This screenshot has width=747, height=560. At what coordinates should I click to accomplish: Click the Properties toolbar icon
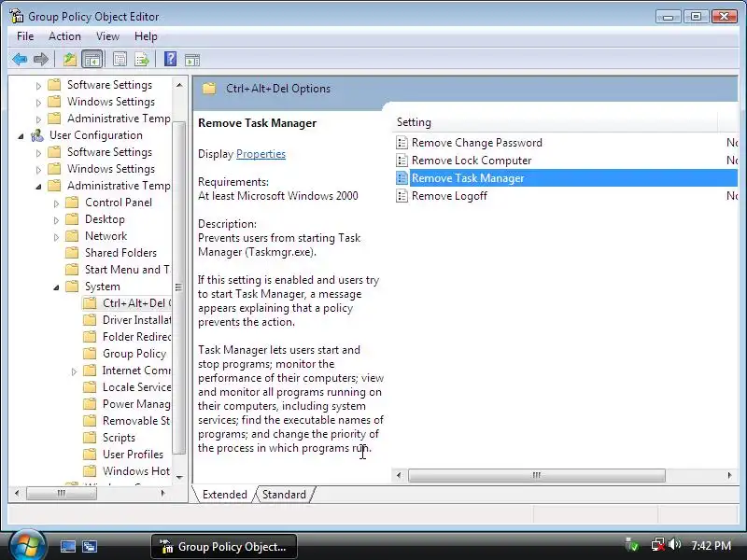click(120, 60)
